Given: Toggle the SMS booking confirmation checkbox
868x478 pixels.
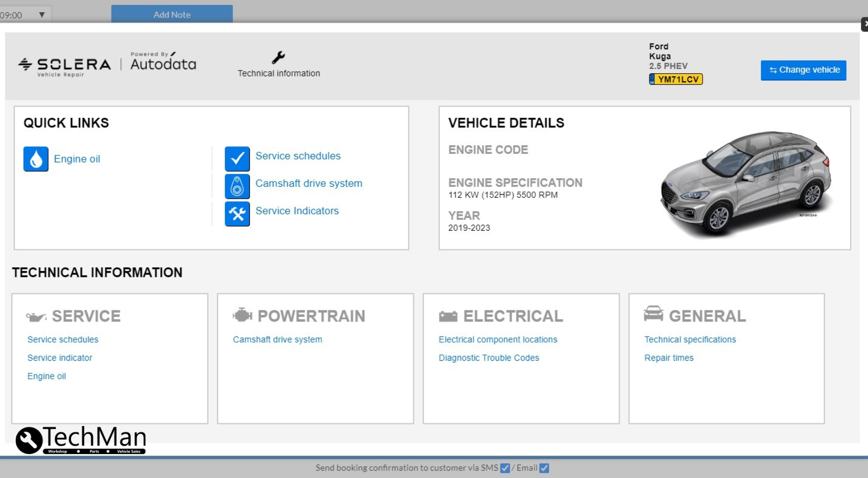Looking at the screenshot, I should tap(505, 468).
